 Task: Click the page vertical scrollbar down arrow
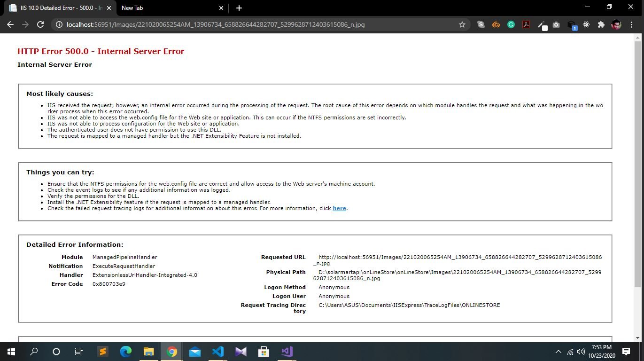637,337
